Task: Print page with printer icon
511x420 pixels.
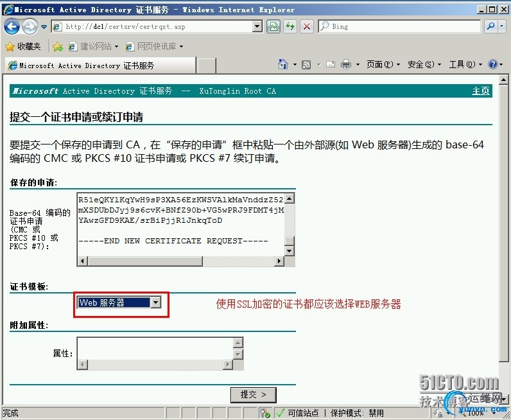Action: point(346,65)
